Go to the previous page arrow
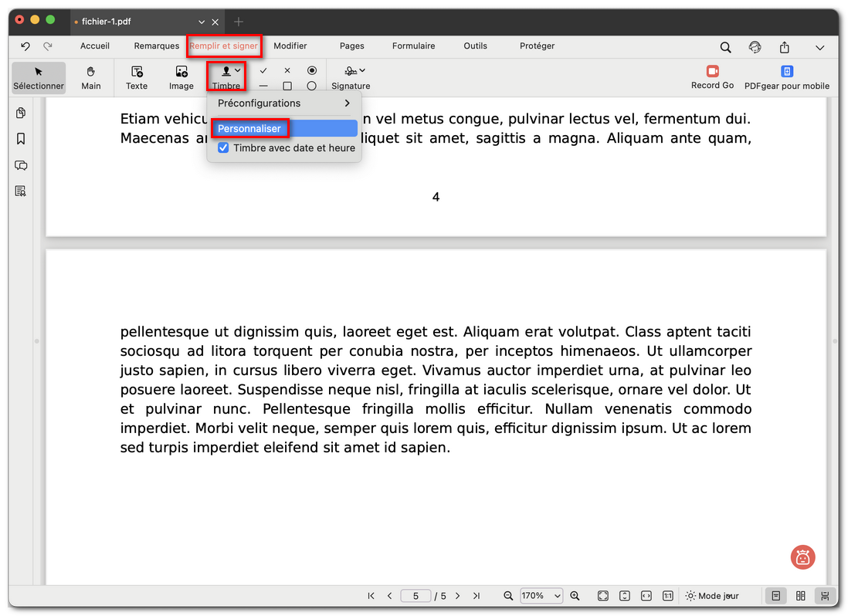Viewport: 848px width, 616px height. [x=389, y=596]
